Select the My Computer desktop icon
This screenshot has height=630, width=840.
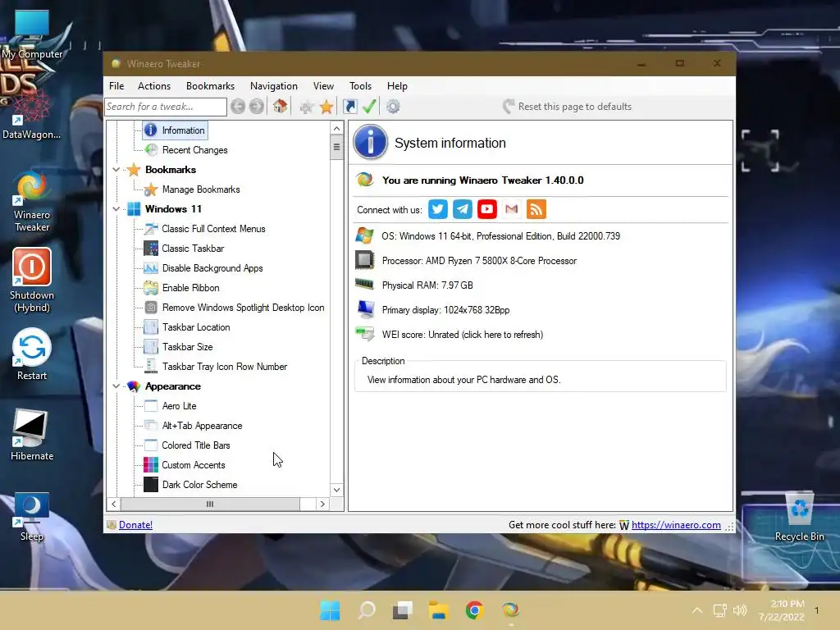click(32, 34)
